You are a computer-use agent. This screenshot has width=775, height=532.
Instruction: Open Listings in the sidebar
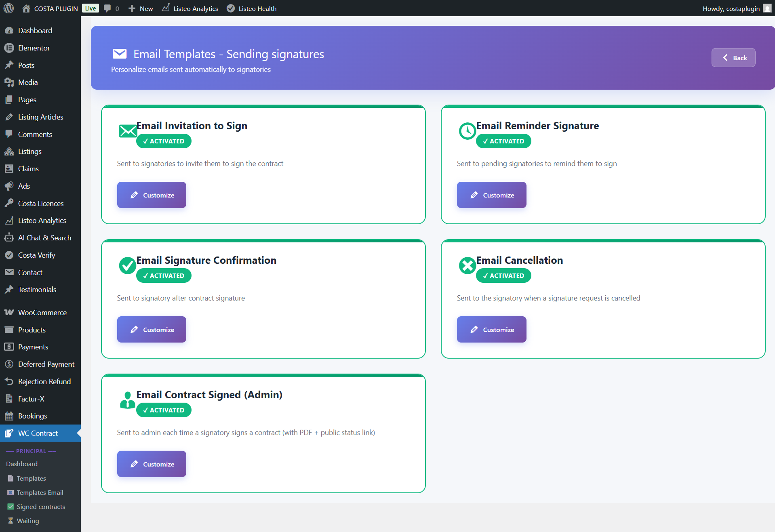[x=40, y=151]
